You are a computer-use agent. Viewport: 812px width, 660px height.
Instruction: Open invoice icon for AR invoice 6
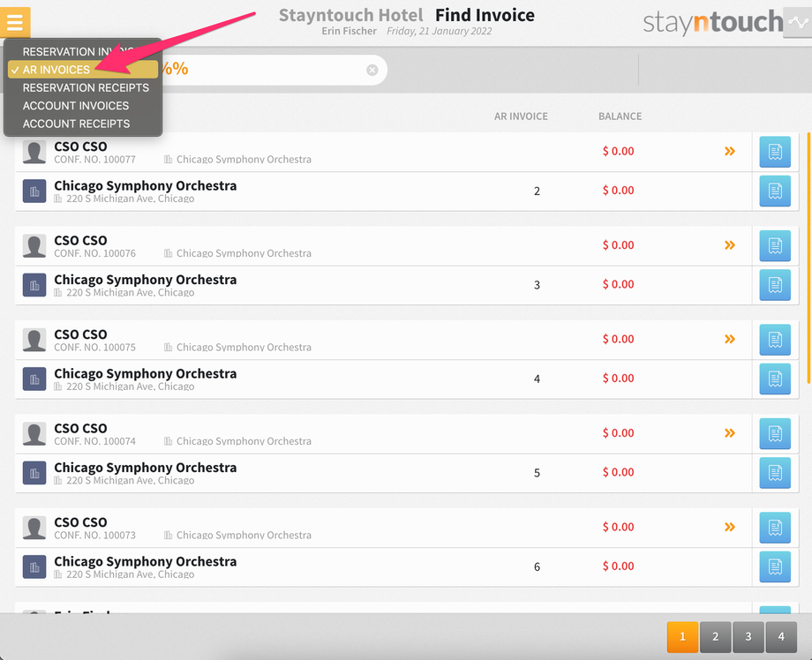point(775,566)
